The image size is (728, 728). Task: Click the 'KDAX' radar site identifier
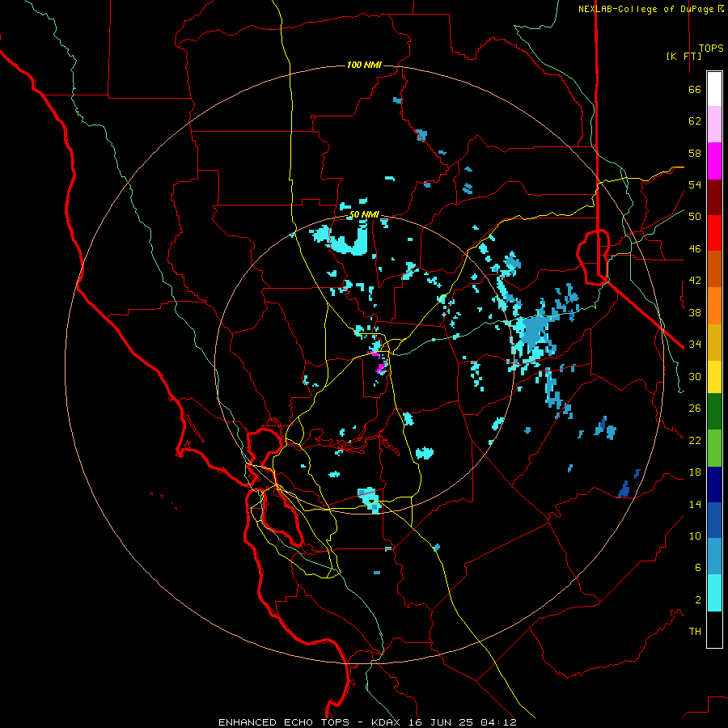pos(387,722)
